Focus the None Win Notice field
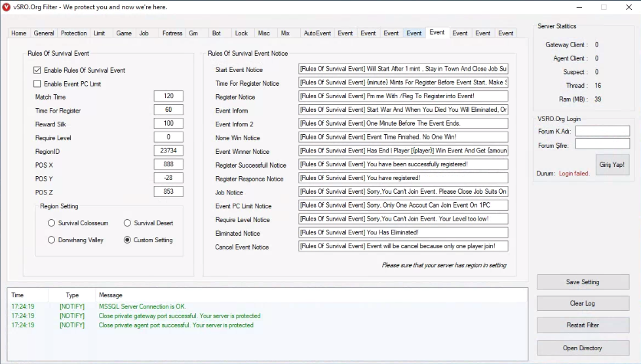The width and height of the screenshot is (641, 364). 403,137
